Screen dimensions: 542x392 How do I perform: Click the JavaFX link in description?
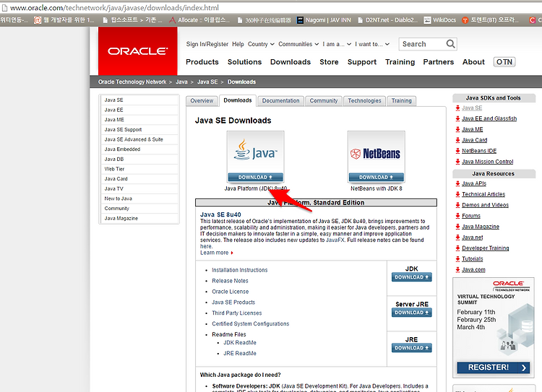[x=335, y=240]
